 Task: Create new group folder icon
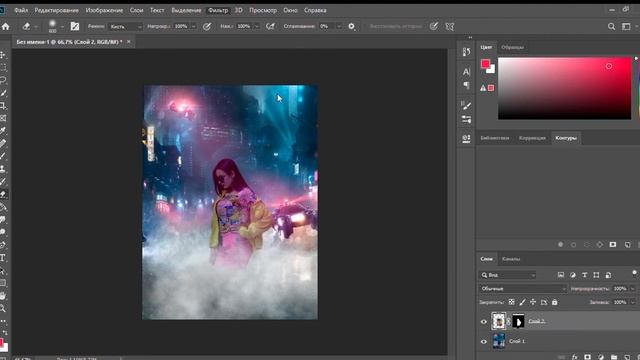(614, 357)
